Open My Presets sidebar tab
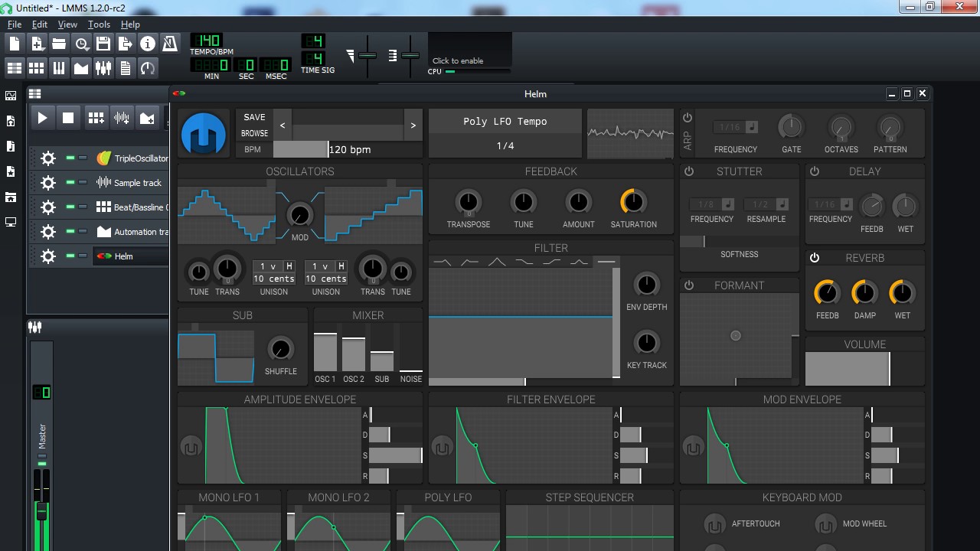The width and height of the screenshot is (980, 551). (11, 171)
